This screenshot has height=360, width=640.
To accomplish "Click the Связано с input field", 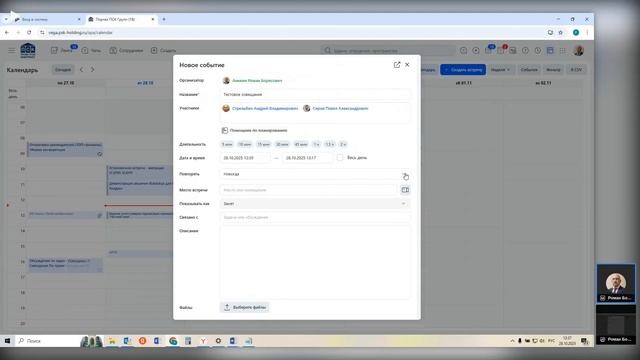I will [x=315, y=217].
